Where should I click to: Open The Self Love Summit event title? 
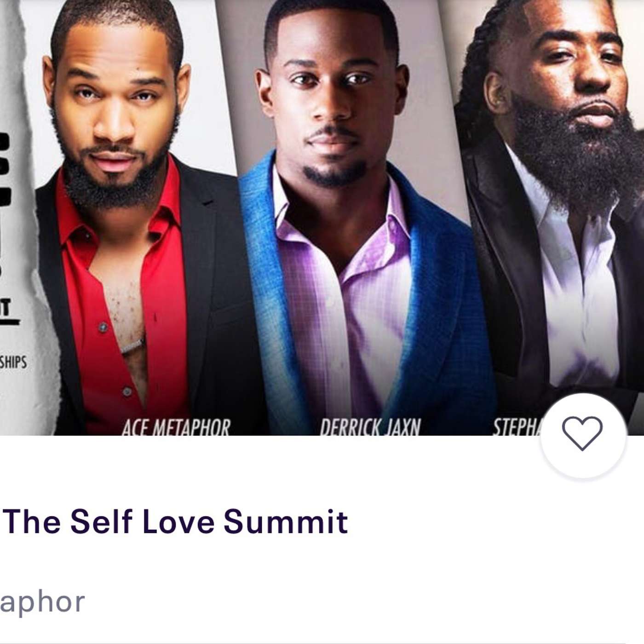tap(177, 521)
